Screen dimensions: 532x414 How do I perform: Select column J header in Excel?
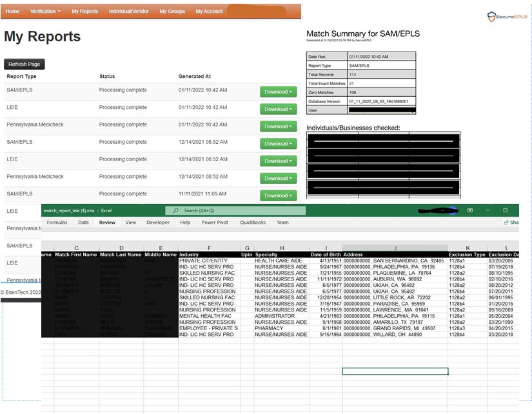tap(395, 248)
